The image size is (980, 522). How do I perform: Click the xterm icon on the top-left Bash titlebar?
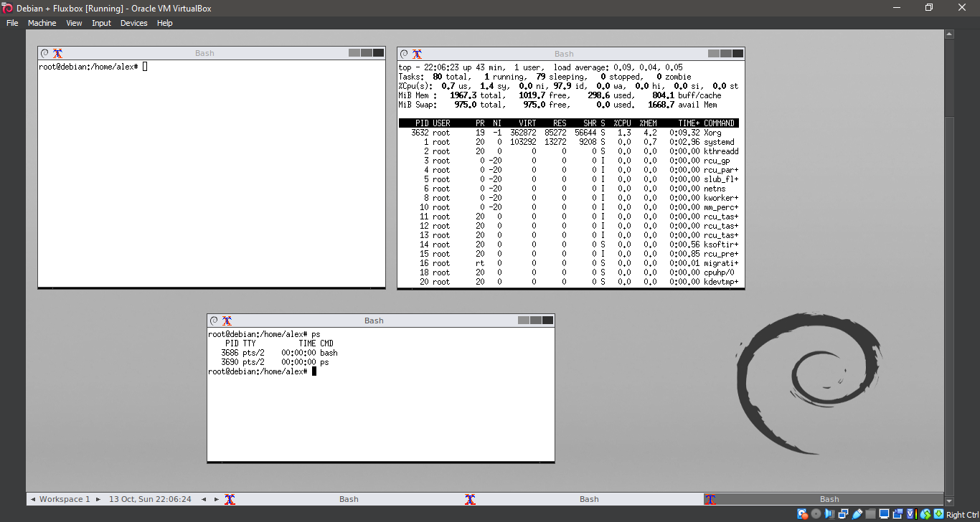point(58,53)
